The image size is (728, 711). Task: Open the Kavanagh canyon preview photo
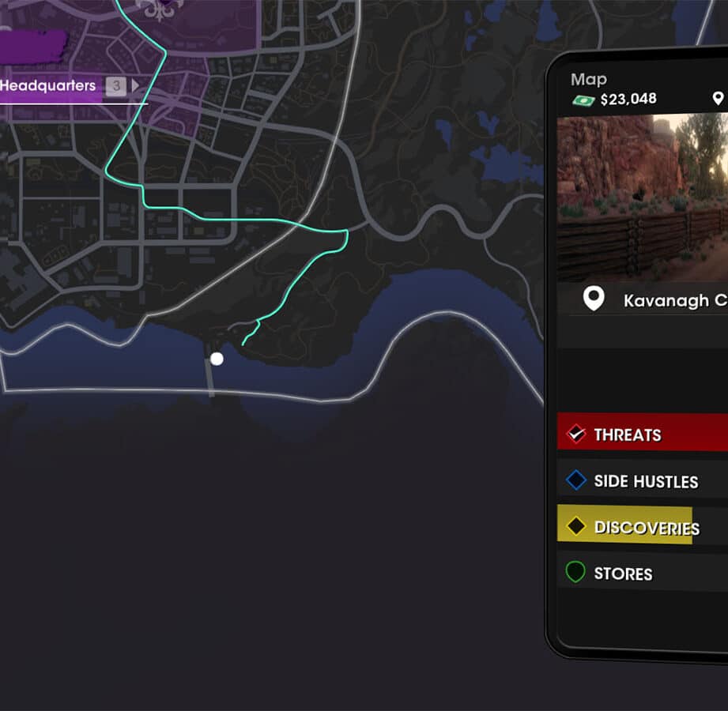(x=643, y=197)
